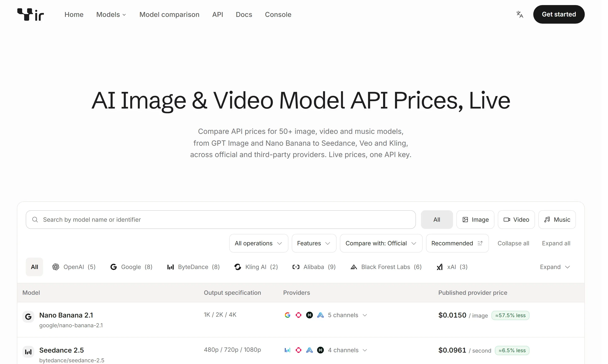This screenshot has height=364, width=608.
Task: Click the bytedance/seedance-2.5 identifier
Action: tap(72, 360)
